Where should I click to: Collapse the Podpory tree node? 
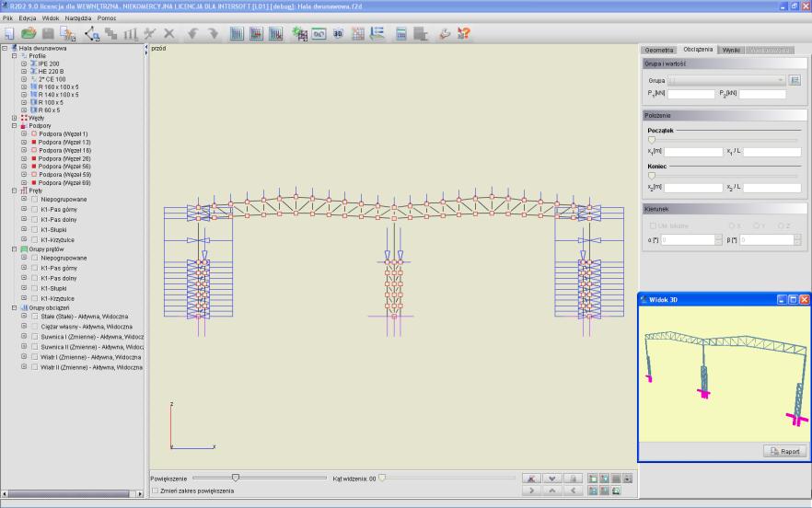coord(15,125)
